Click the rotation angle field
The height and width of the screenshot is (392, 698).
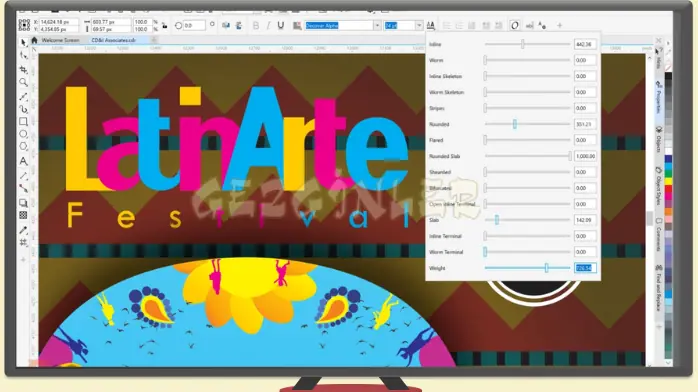click(x=194, y=25)
